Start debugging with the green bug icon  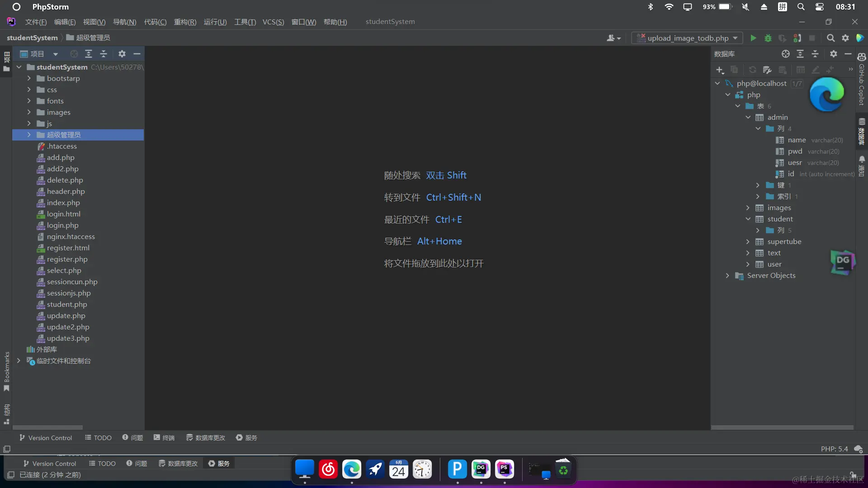click(x=768, y=38)
